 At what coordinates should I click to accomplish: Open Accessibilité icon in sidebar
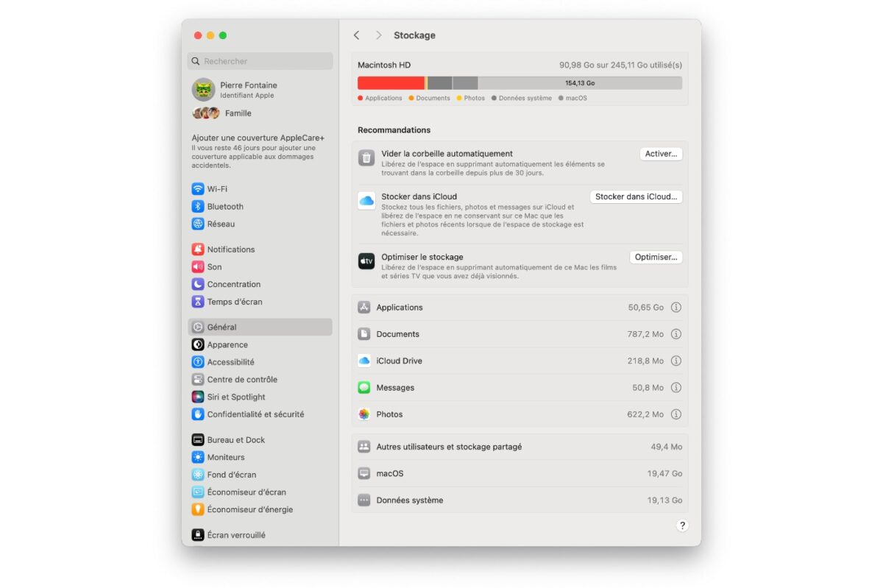pos(197,362)
